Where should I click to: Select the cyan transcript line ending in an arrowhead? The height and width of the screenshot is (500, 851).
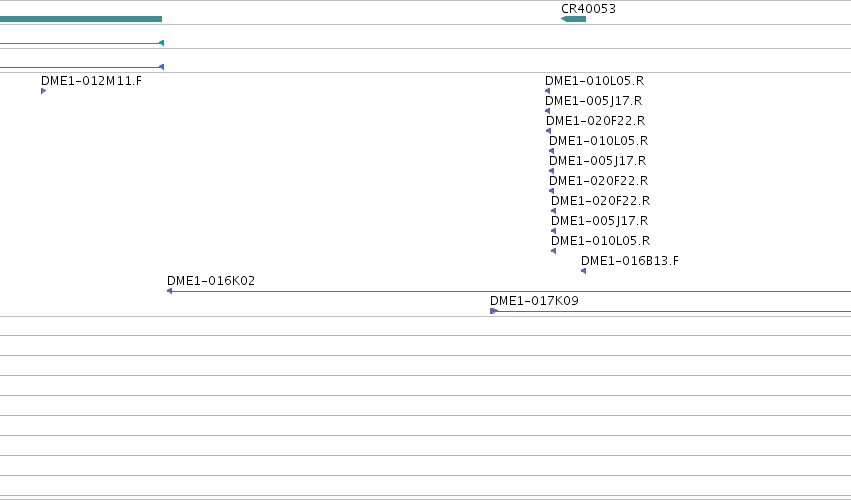[x=82, y=43]
